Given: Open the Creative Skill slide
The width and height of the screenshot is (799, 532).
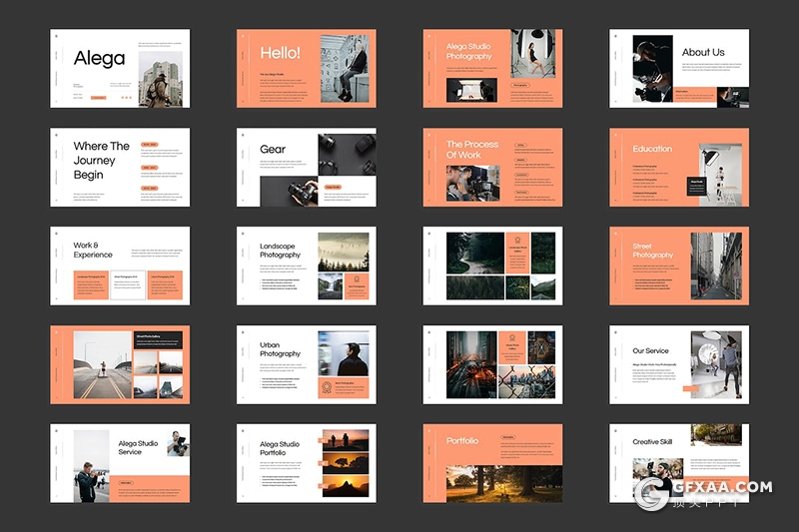Looking at the screenshot, I should click(x=679, y=463).
